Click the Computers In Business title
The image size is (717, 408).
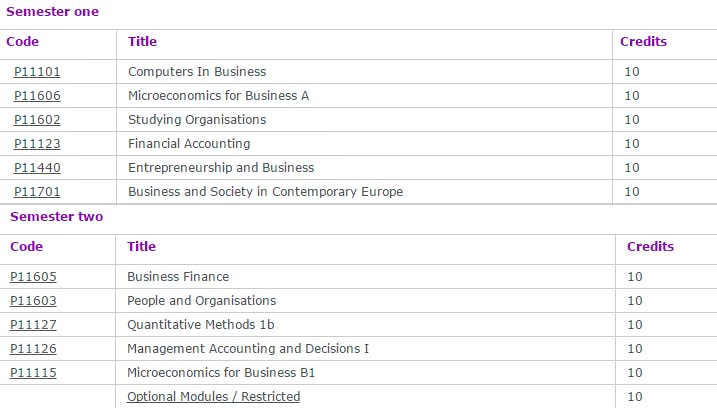pos(197,72)
